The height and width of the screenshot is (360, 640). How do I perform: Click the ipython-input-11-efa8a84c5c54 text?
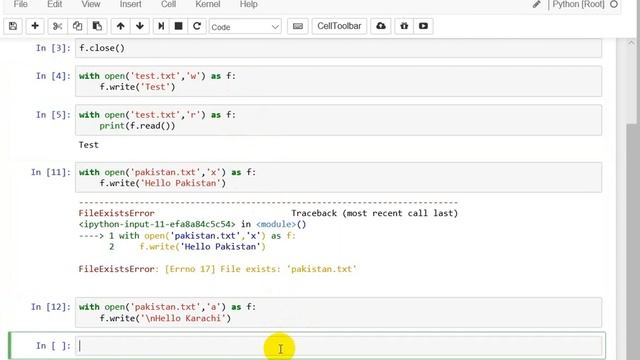(157, 224)
